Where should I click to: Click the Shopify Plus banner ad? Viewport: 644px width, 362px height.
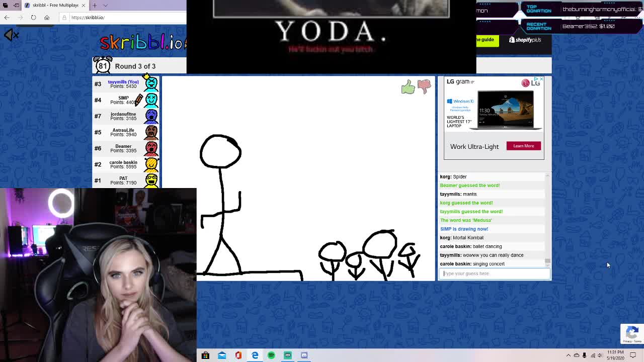[x=525, y=40]
